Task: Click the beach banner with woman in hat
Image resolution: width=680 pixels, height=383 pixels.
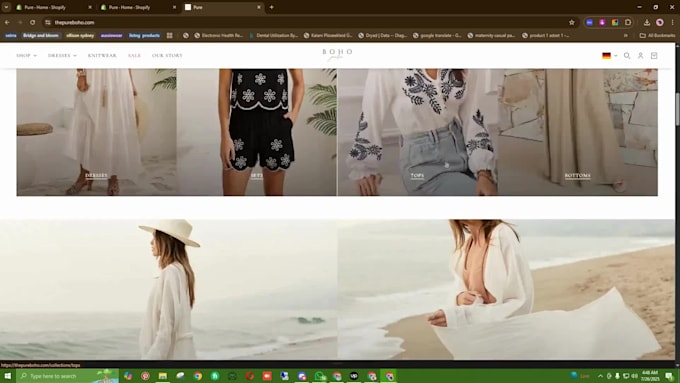Action: (168, 289)
